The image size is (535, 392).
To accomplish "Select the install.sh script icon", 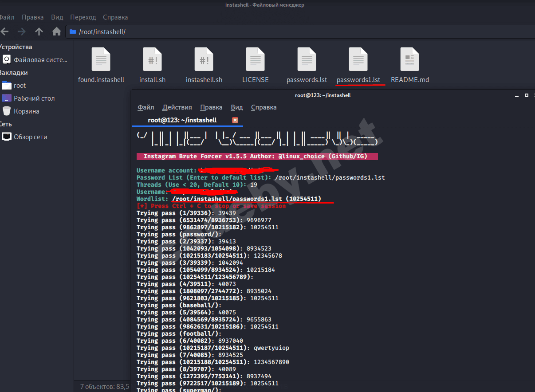I will coord(153,59).
